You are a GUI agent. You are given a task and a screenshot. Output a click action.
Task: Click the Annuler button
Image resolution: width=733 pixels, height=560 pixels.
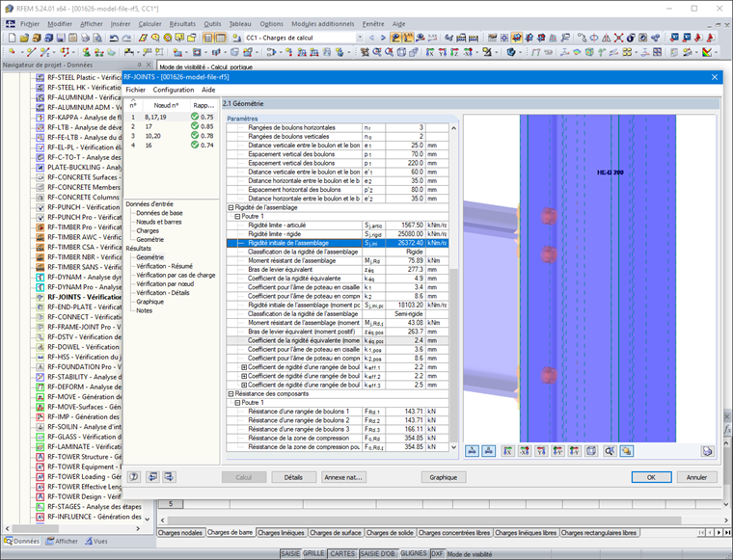tap(696, 477)
